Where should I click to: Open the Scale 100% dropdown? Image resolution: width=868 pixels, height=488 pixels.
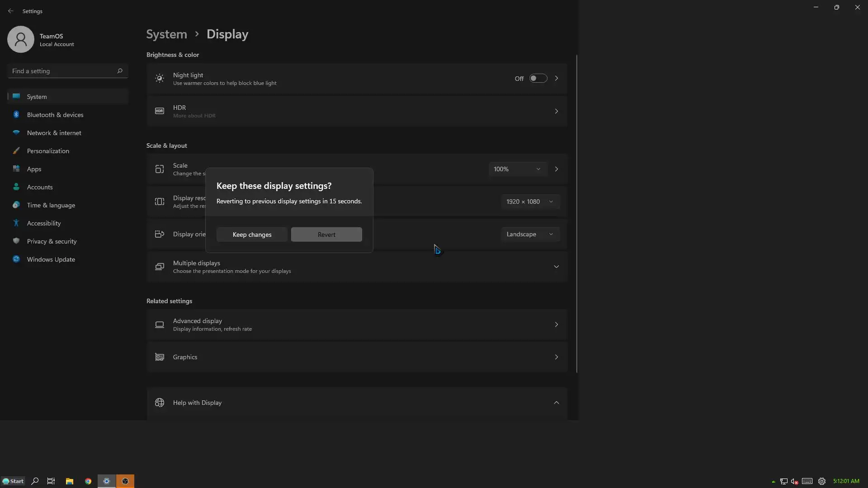tap(517, 169)
